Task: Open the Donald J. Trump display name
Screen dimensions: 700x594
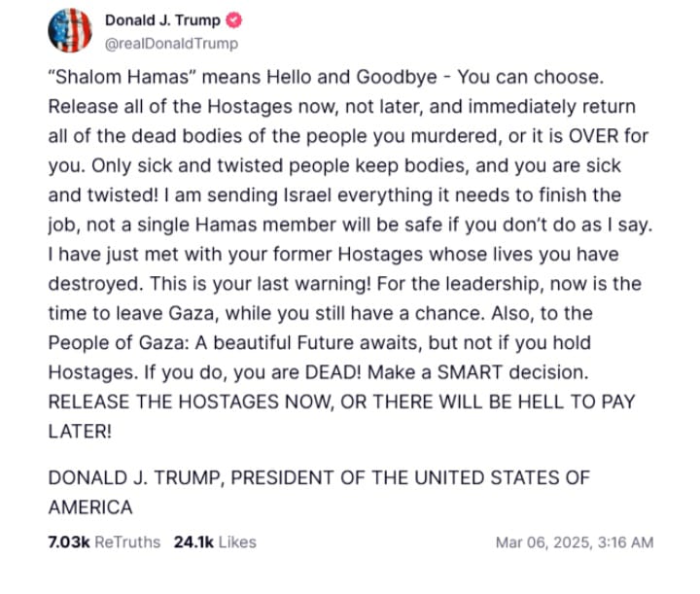Action: pyautogui.click(x=161, y=21)
